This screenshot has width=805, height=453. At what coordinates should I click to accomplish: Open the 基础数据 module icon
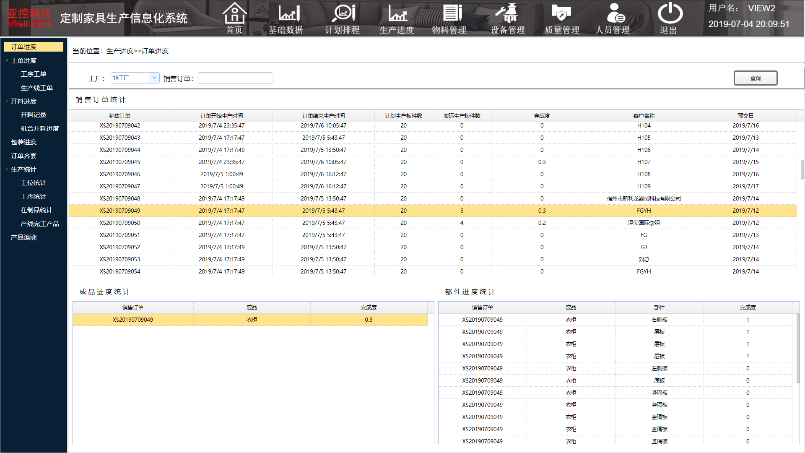286,18
